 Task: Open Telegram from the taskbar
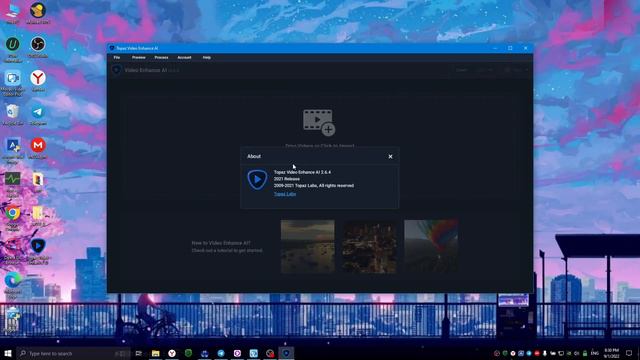point(221,353)
